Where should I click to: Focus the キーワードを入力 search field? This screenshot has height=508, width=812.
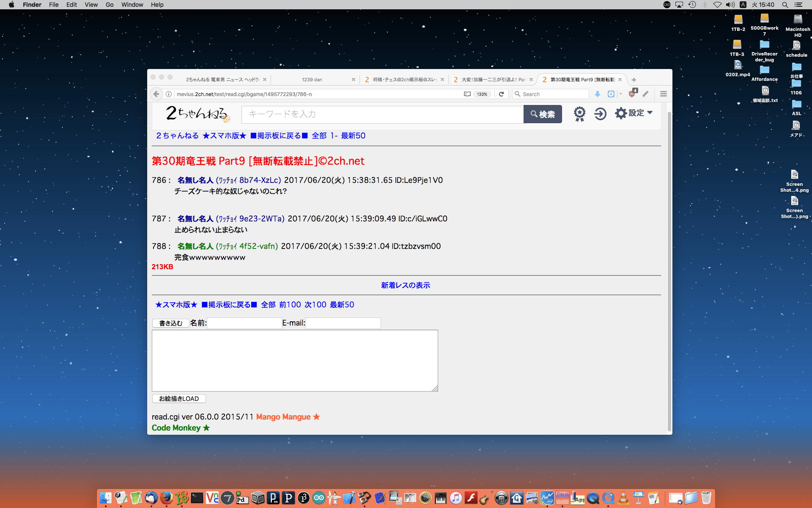pos(382,114)
